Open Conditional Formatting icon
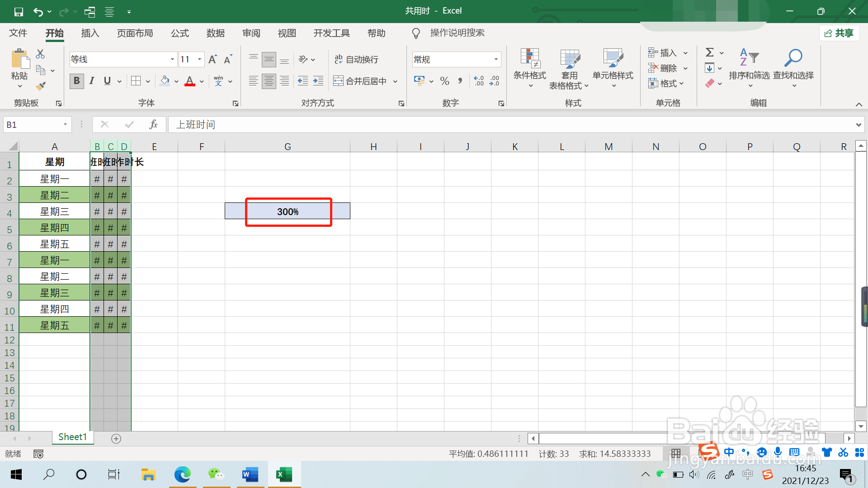This screenshot has width=868, height=488. (x=529, y=59)
